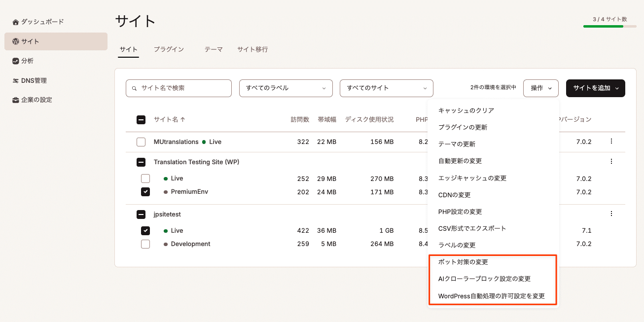Click the 2件の環境を選択中 selection text
This screenshot has height=322, width=644.
coord(493,87)
